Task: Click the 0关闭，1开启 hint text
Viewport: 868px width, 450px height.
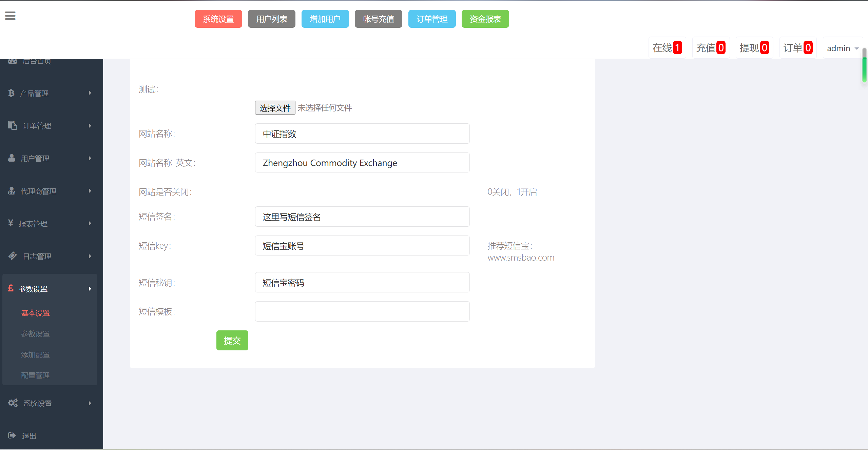Action: coord(512,192)
